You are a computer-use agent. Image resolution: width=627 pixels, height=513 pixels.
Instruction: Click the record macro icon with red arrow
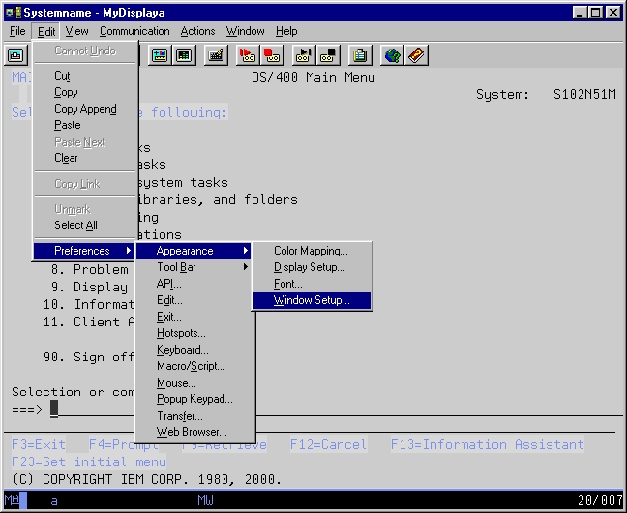click(248, 55)
